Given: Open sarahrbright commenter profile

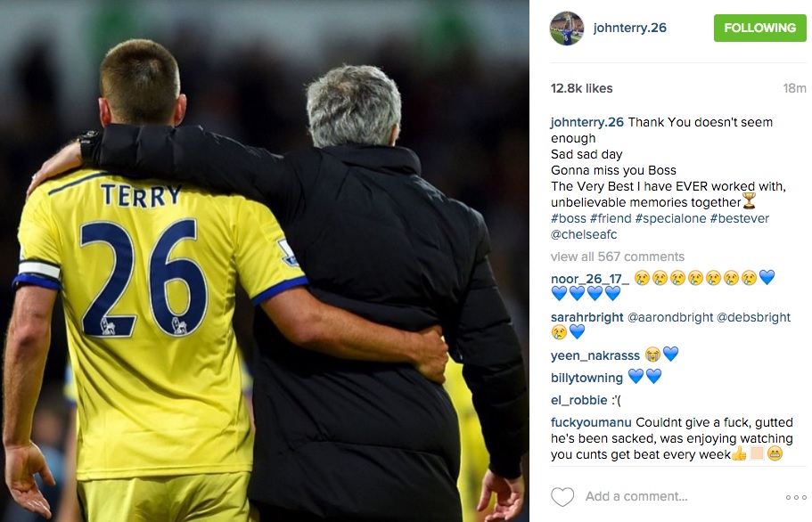Looking at the screenshot, I should point(586,317).
